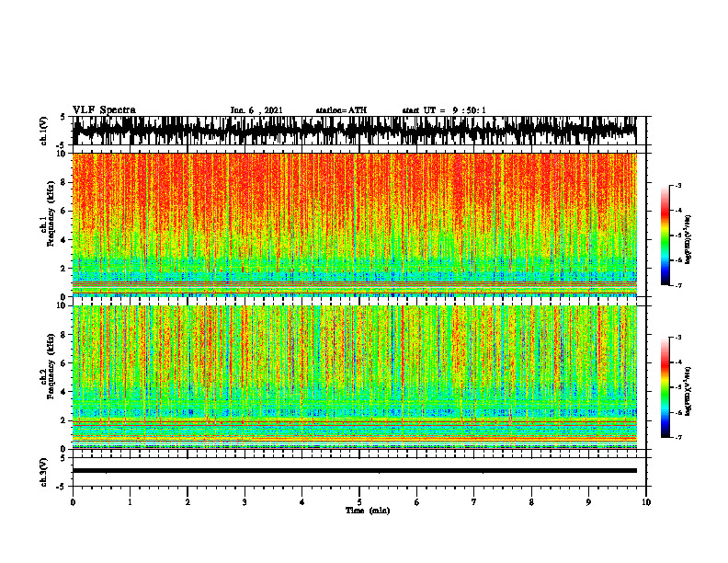Click time axis tick label 3
Image resolution: width=728 pixels, height=563 pixels.
pyautogui.click(x=245, y=502)
